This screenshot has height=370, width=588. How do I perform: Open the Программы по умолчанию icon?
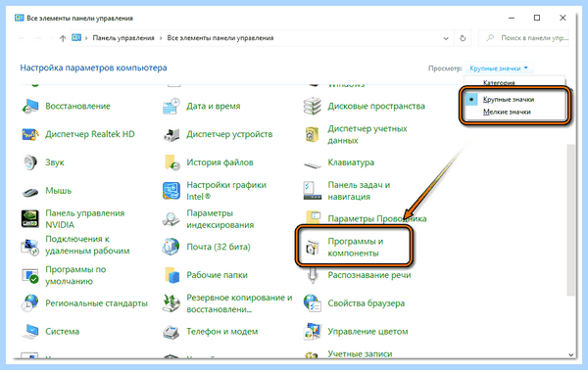[30, 276]
